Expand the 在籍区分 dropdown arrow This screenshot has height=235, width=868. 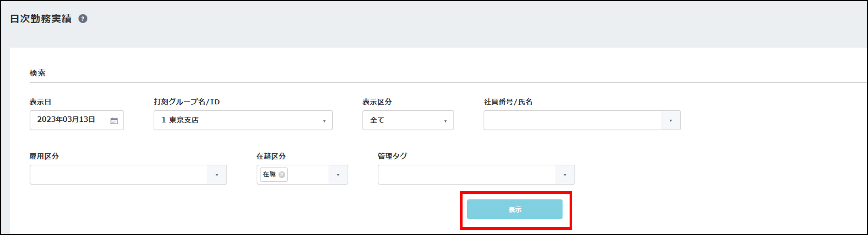click(x=338, y=175)
